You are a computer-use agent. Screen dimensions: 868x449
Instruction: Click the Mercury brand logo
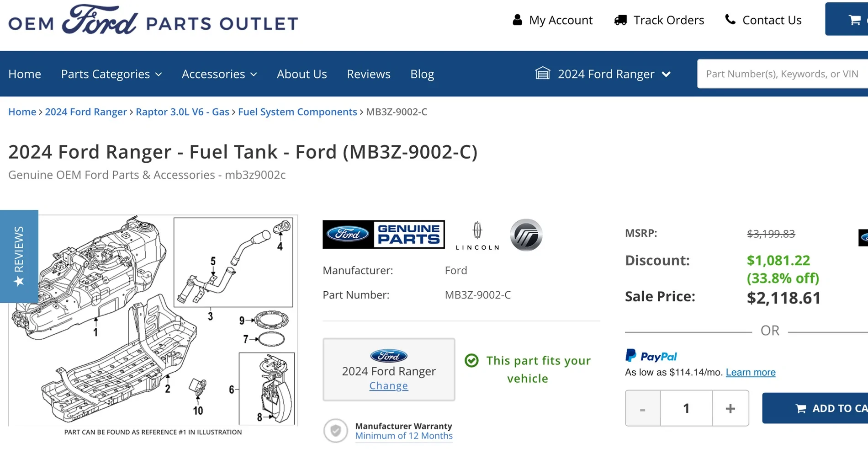point(525,235)
